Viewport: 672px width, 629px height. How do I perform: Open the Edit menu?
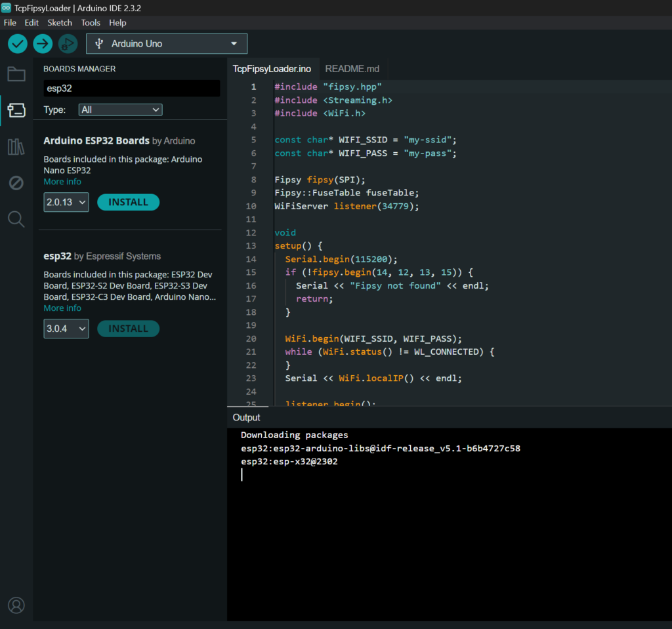coord(31,23)
